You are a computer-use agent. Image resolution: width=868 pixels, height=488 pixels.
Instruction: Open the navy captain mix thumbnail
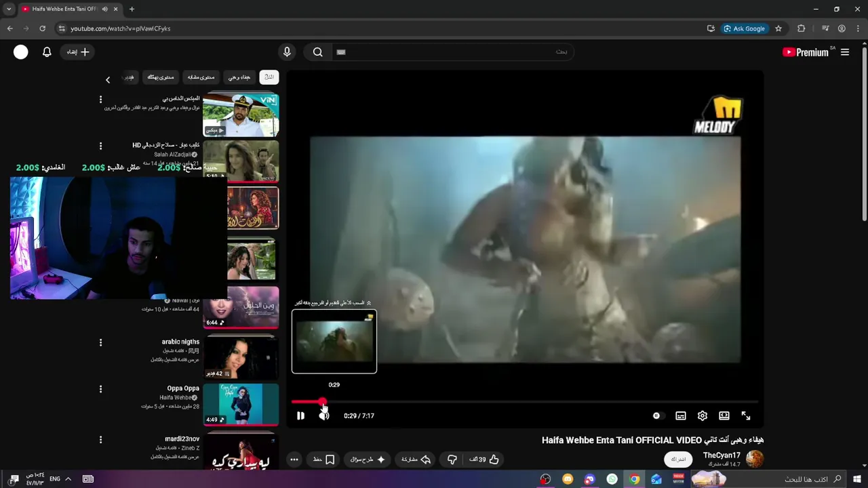(x=241, y=115)
